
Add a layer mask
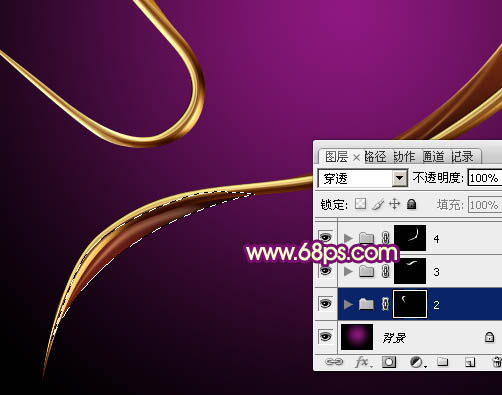(x=389, y=362)
